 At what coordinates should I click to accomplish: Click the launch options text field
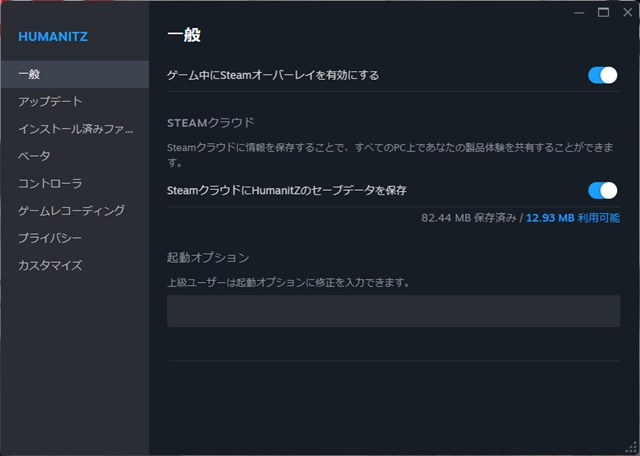click(393, 311)
